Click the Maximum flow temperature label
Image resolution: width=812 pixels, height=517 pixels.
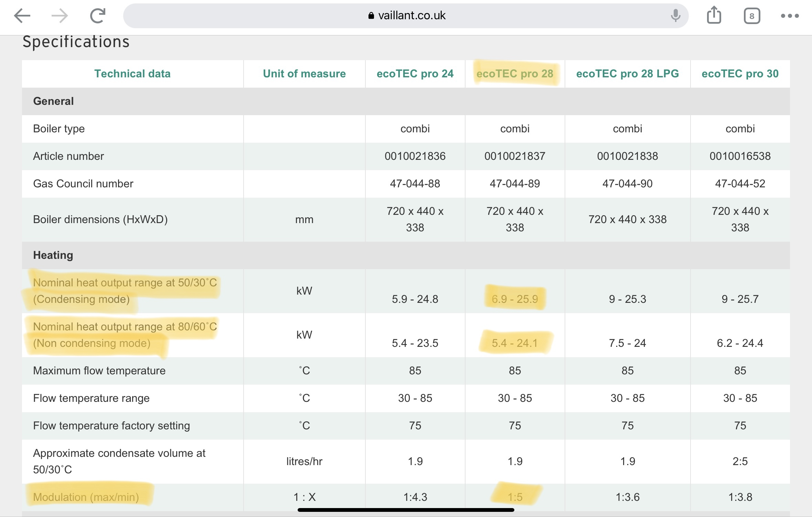(x=99, y=371)
